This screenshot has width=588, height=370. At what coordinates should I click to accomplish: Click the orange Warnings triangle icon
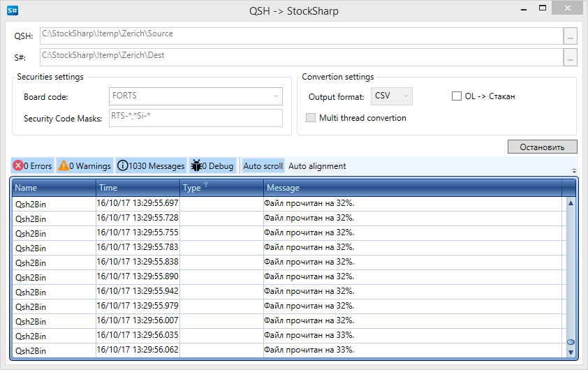tap(64, 165)
